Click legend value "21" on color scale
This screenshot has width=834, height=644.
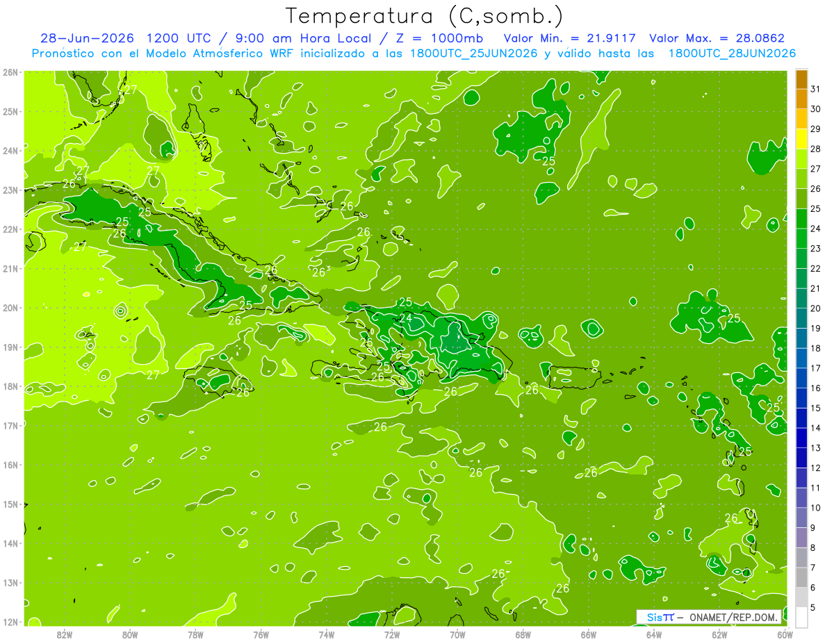tap(816, 288)
